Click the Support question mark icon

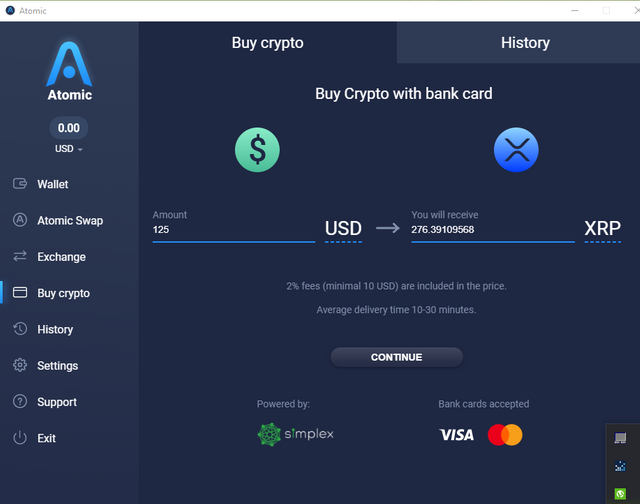20,401
